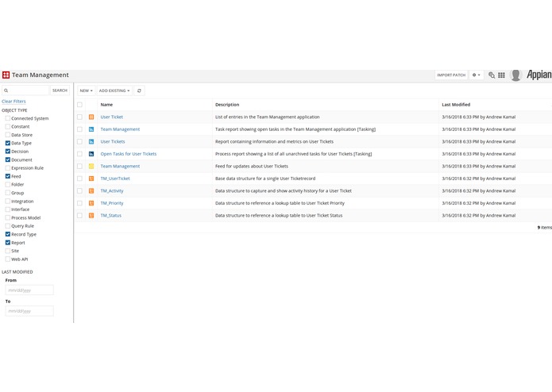Viewport: 552px width, 392px height.
Task: Open the user profile avatar
Action: coord(515,75)
